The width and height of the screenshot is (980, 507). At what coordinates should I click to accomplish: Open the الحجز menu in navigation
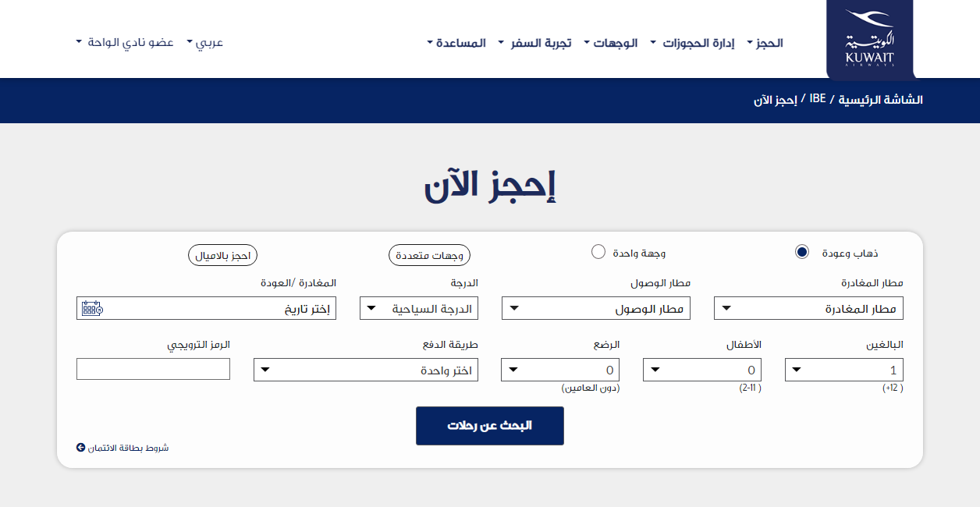(x=765, y=43)
